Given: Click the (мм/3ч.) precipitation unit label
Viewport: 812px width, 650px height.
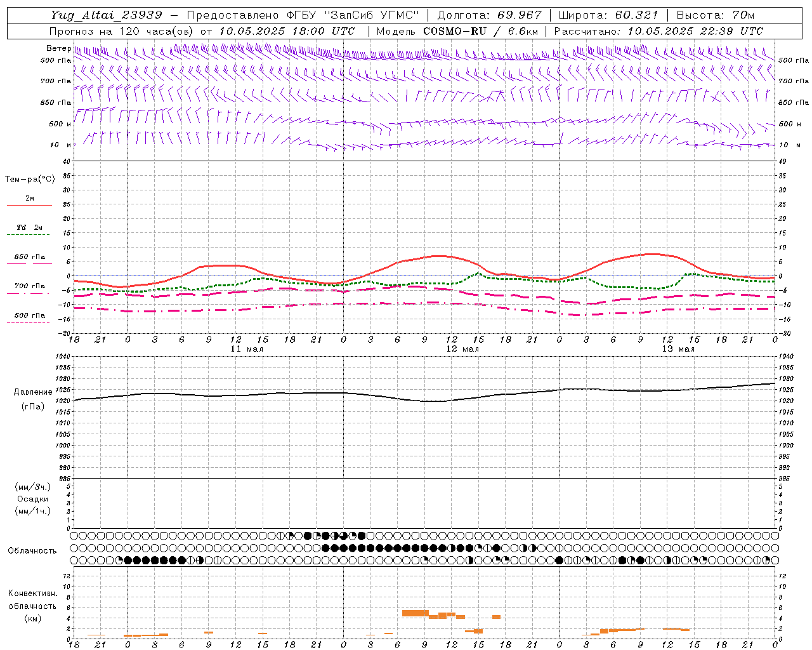Looking at the screenshot, I should pyautogui.click(x=33, y=487).
